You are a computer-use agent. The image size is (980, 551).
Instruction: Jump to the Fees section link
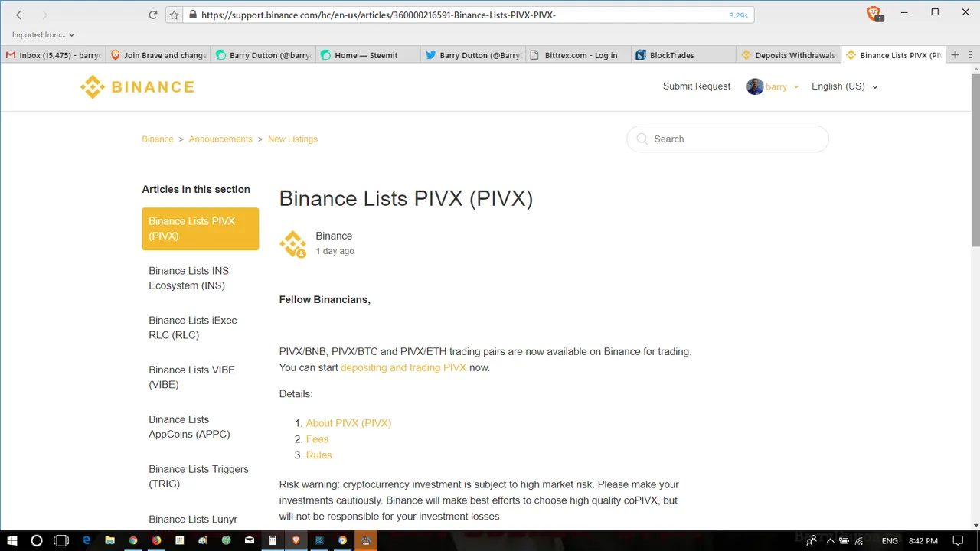(317, 439)
